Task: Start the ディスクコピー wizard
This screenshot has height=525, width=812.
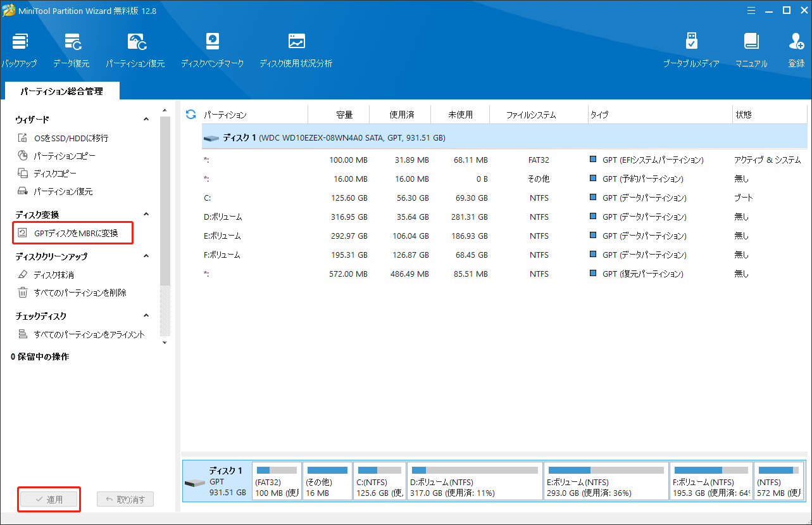Action: 48,174
